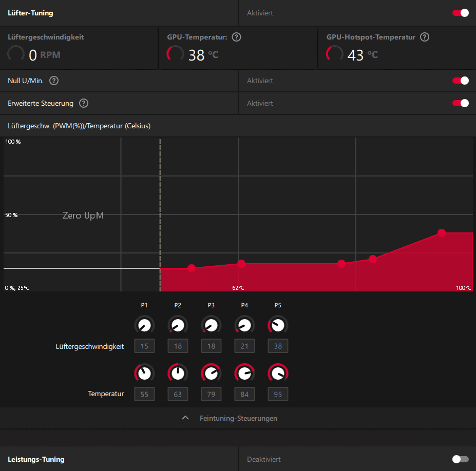Open GPU-Temperatur help tooltip icon
Viewport: 476px width, 471px height.
[236, 37]
